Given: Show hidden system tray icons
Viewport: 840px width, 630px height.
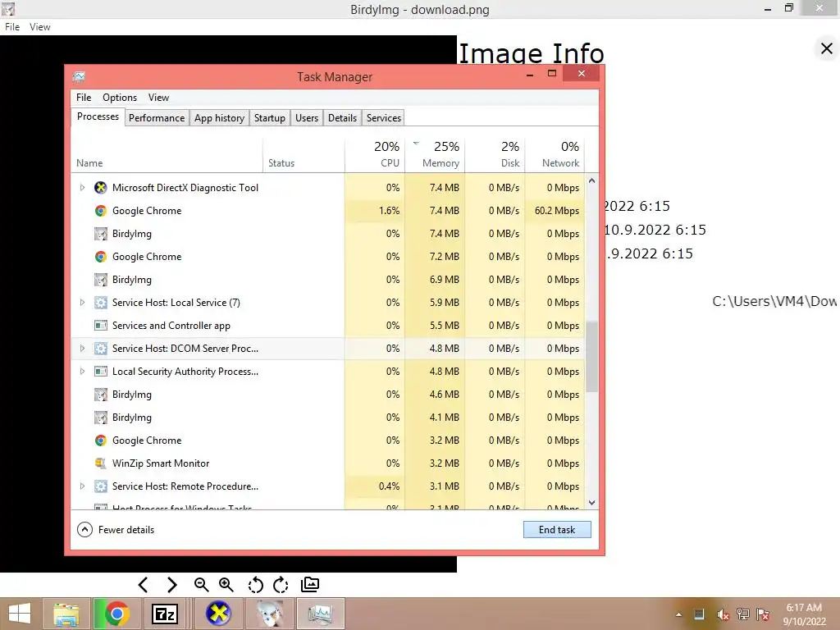Looking at the screenshot, I should click(x=678, y=614).
